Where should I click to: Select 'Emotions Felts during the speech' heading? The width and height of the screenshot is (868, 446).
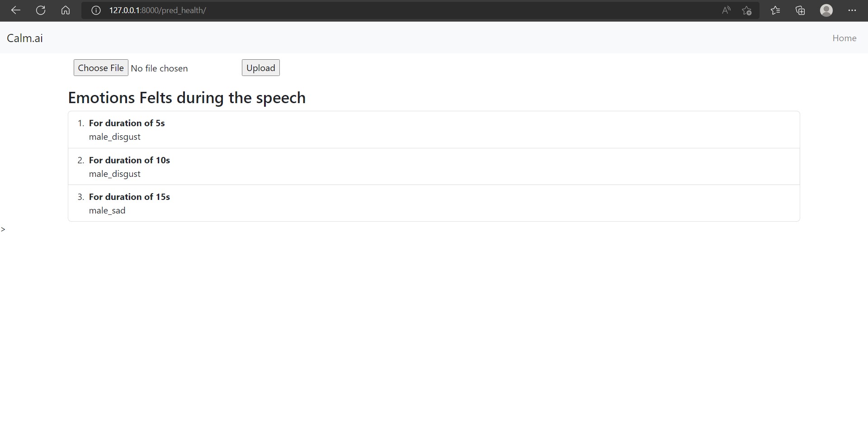(187, 98)
